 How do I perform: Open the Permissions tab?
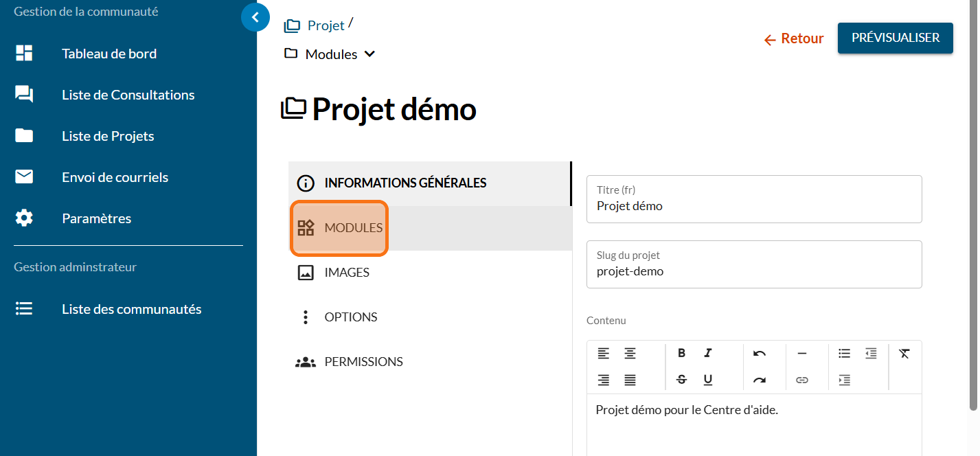point(363,362)
